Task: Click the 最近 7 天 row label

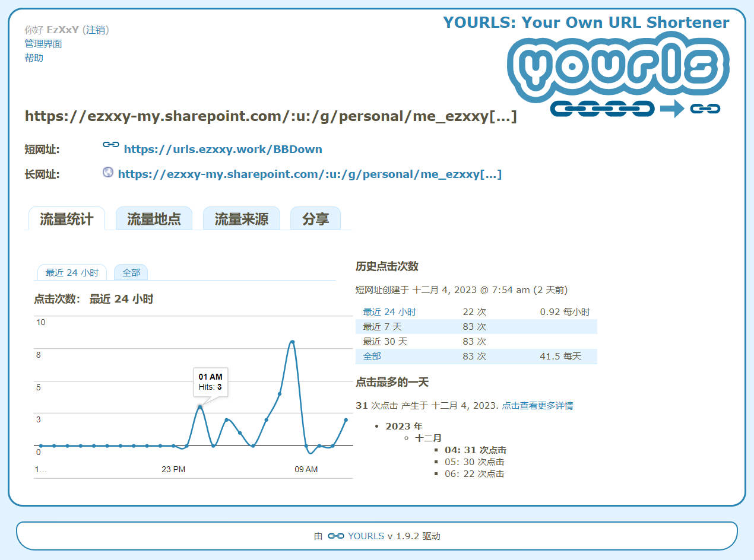Action: pos(382,327)
